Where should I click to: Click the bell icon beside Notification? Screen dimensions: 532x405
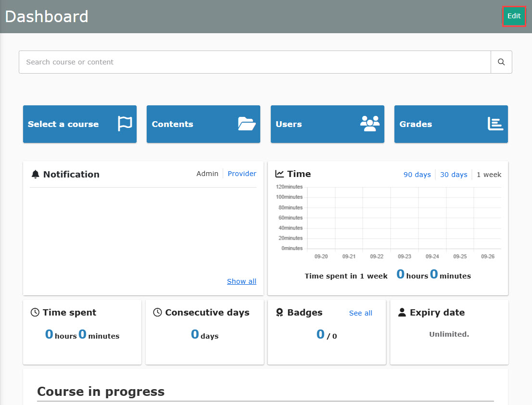point(35,174)
